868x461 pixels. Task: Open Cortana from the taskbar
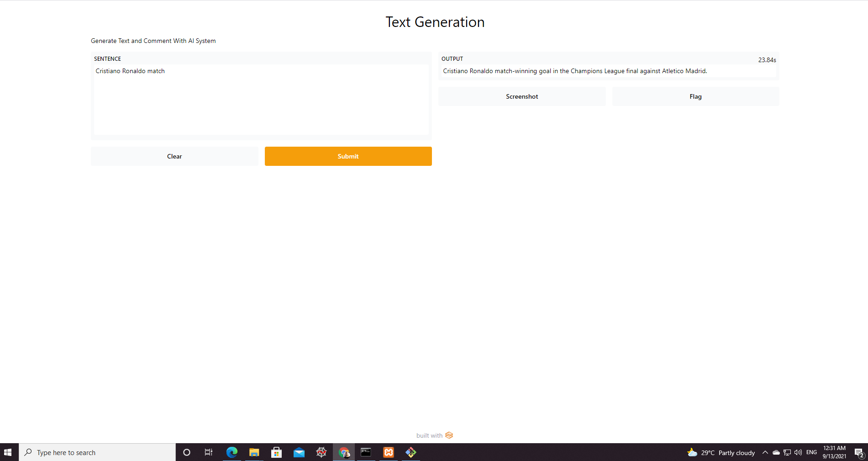pos(186,452)
